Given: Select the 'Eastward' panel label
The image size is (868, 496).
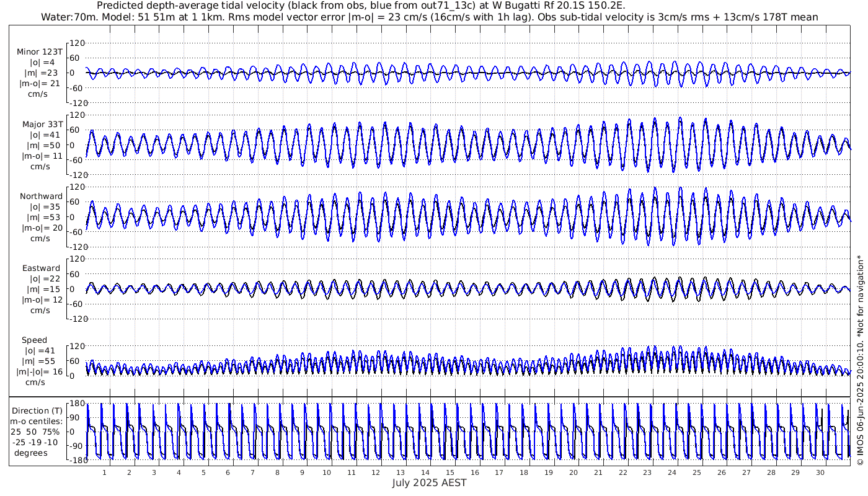Looking at the screenshot, I should (x=42, y=268).
